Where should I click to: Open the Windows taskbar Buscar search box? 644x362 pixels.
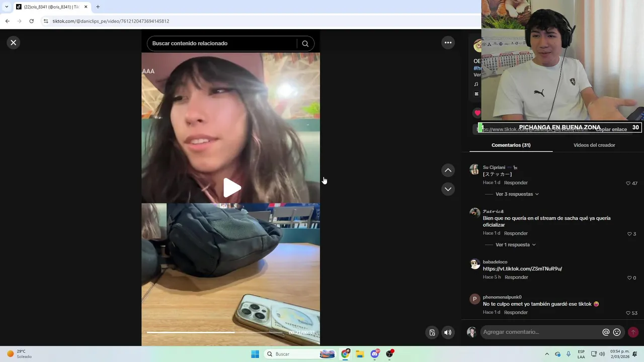(x=300, y=354)
